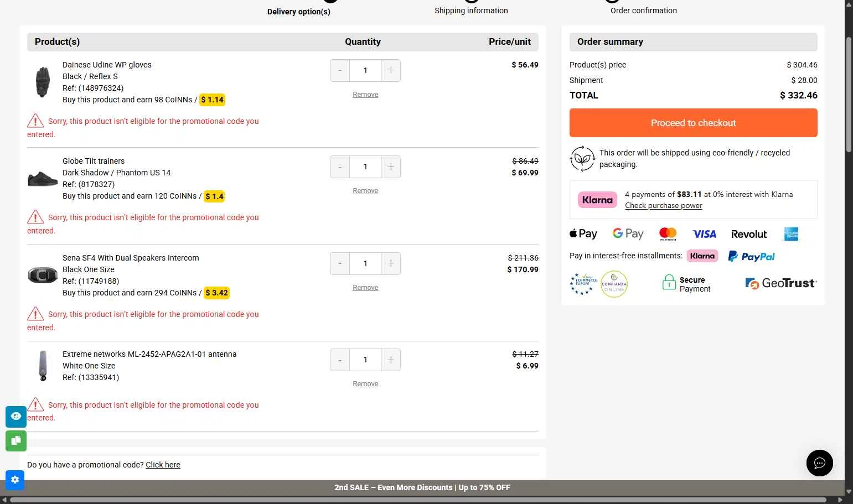Decrease quantity of Dainese Udine gloves

pyautogui.click(x=340, y=70)
